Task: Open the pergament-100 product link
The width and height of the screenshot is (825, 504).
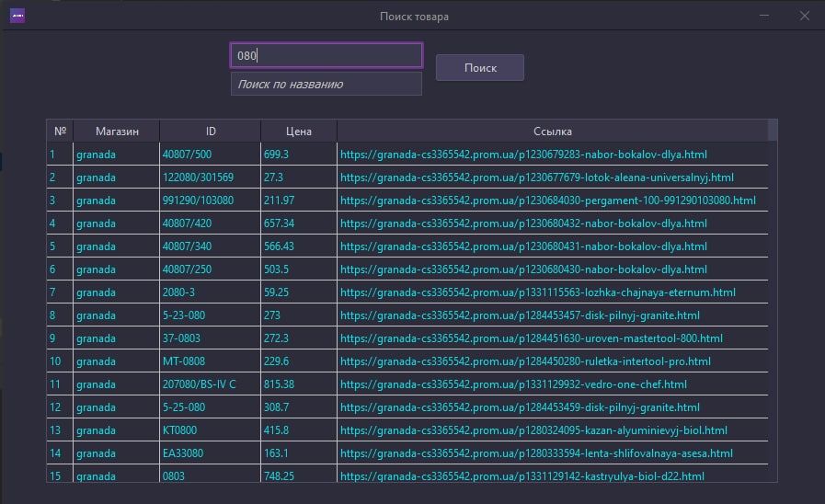Action: pyautogui.click(x=548, y=200)
